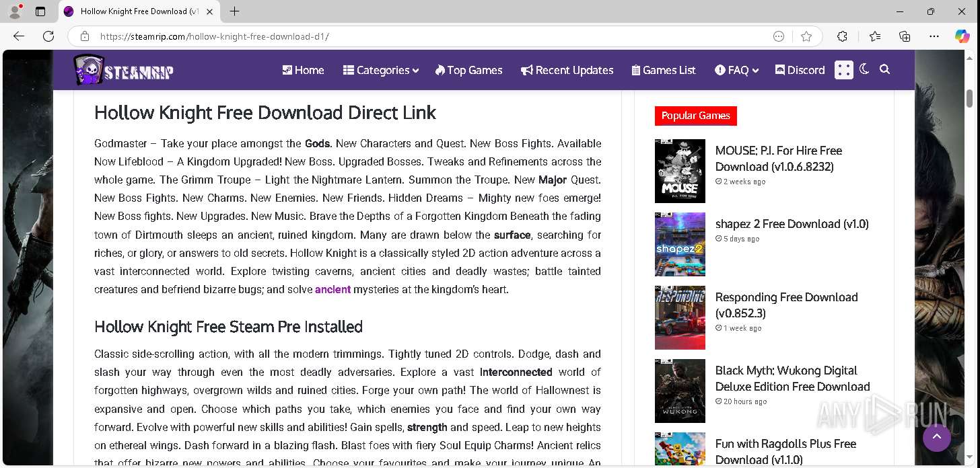
Task: Open the tab actions menu icon
Action: pos(40,11)
